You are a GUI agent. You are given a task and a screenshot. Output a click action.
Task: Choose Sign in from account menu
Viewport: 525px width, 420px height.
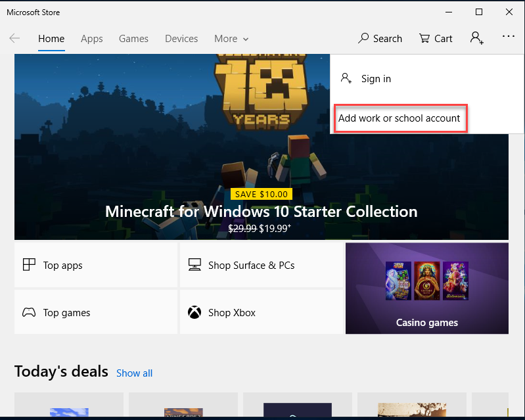(426, 79)
